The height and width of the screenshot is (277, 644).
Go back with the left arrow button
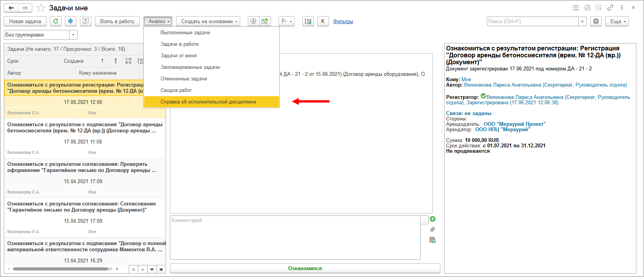[11, 8]
